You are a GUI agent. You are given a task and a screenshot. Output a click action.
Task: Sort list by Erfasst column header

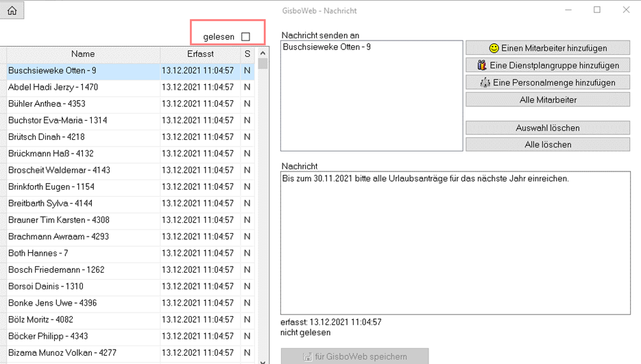tap(200, 54)
